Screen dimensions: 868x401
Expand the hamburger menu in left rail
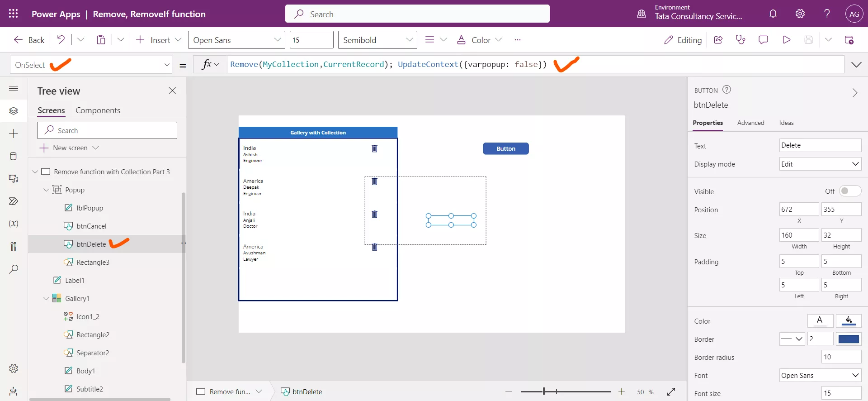14,89
